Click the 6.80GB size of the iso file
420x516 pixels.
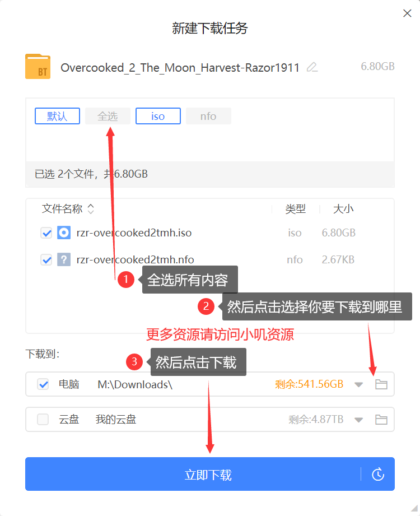click(338, 233)
